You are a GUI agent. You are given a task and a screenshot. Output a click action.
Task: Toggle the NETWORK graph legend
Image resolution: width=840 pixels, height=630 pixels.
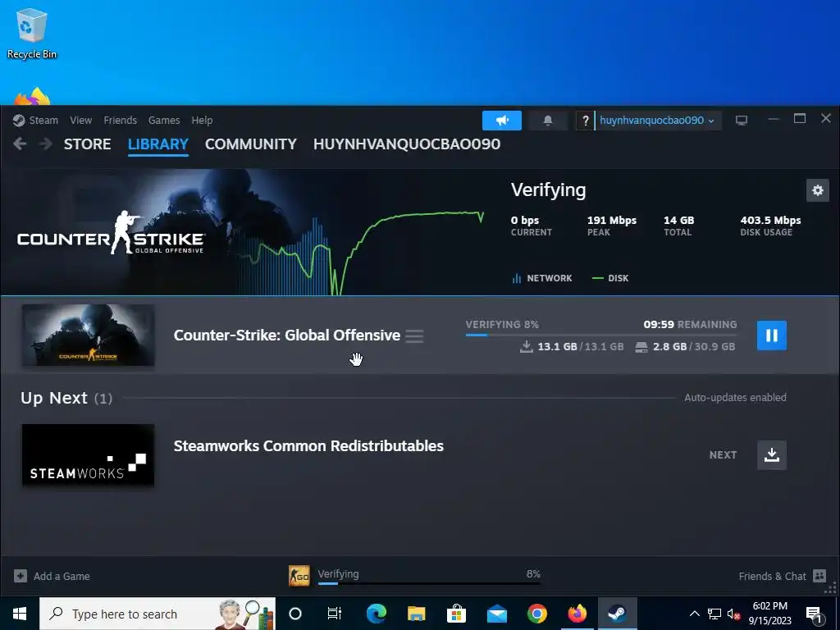tap(542, 278)
